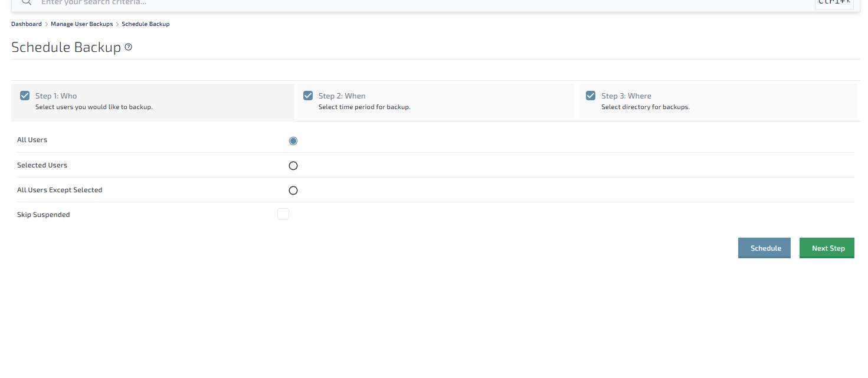Open the Dashboard breadcrumb link
This screenshot has width=868, height=378.
coord(27,24)
